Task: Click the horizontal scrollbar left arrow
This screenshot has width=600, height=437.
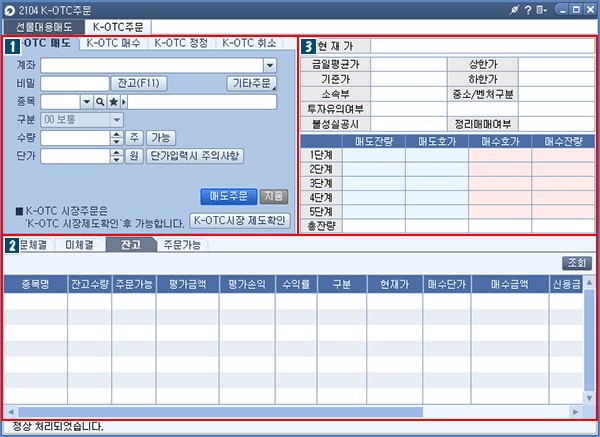Action: (11, 412)
